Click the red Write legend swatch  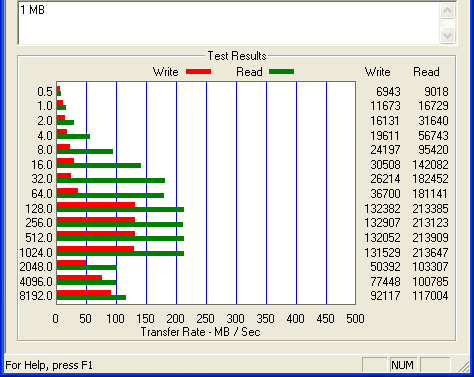click(x=198, y=72)
